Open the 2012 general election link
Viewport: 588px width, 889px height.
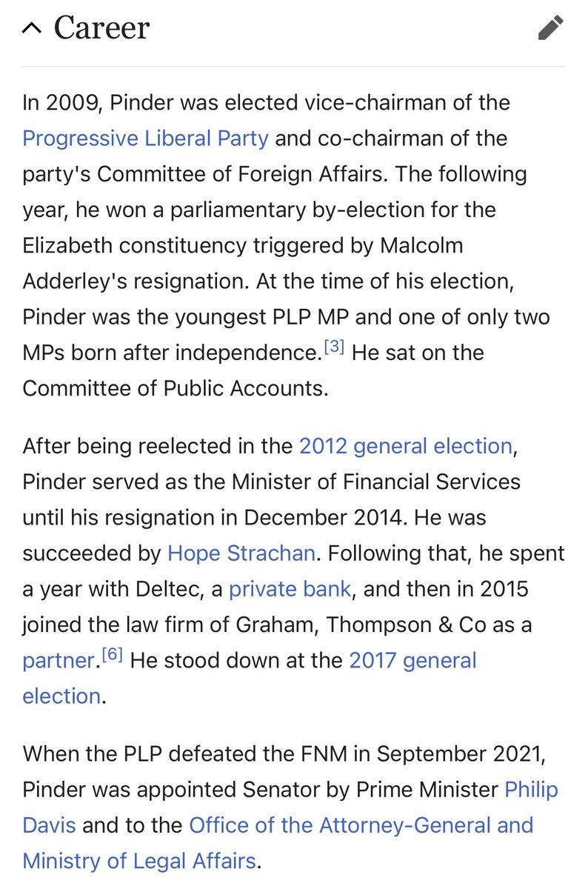tap(405, 446)
